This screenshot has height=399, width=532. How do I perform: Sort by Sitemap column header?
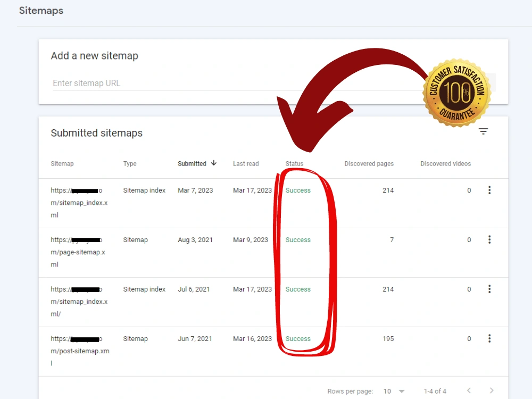62,163
